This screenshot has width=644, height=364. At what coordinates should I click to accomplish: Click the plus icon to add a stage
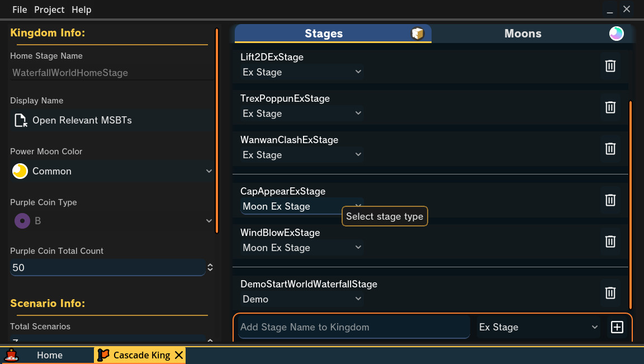[617, 327]
